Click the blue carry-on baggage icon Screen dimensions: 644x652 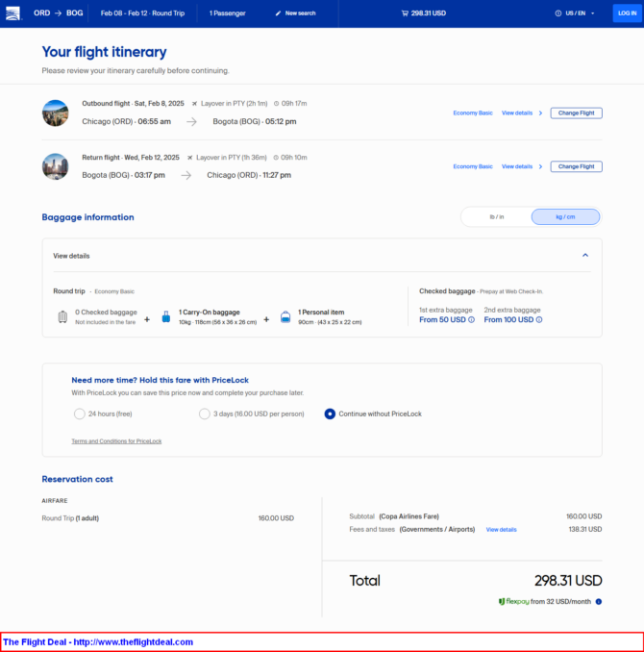[x=165, y=317]
